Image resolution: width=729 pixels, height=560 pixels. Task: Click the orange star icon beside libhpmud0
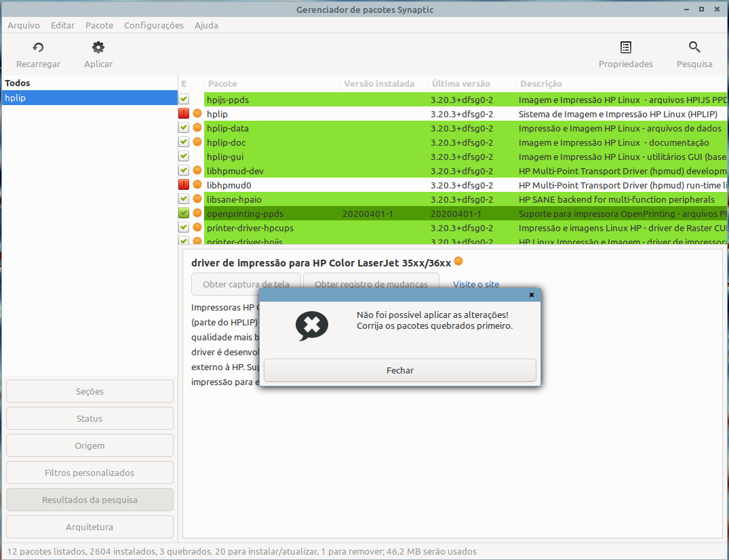[197, 185]
